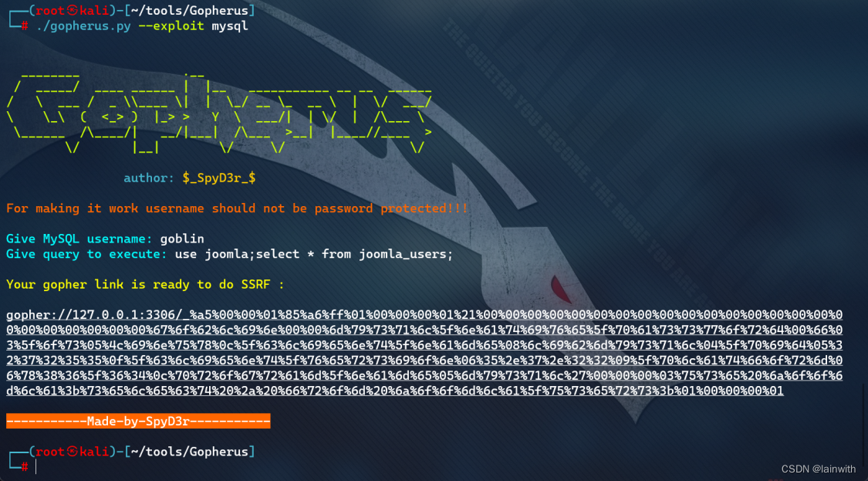Click the last gopher link line ending %00%00%01
Image resolution: width=868 pixels, height=481 pixels.
(395, 391)
